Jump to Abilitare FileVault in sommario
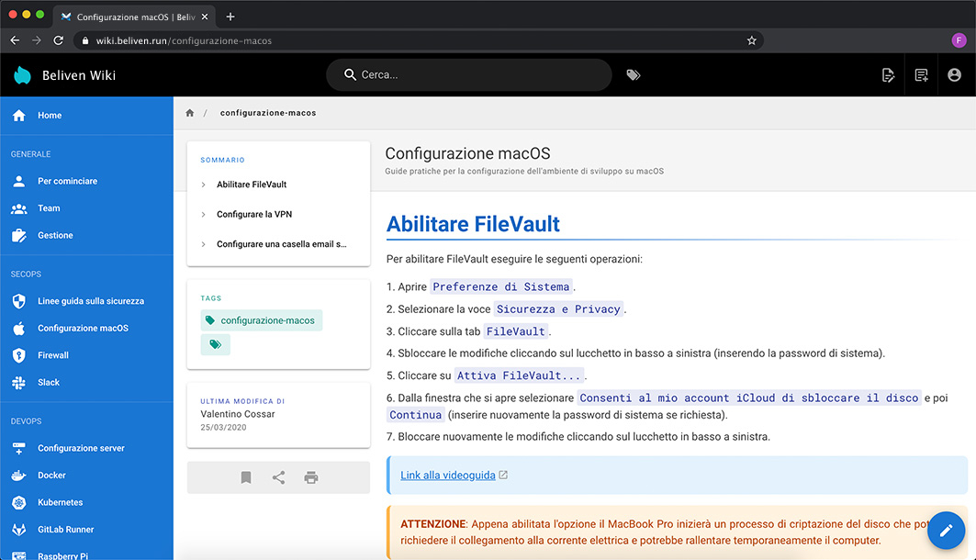 [x=252, y=185]
